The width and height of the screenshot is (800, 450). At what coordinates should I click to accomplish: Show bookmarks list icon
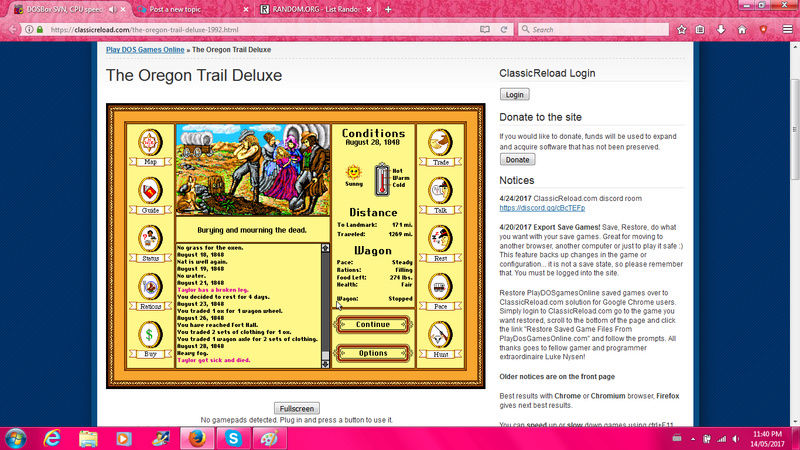[700, 30]
